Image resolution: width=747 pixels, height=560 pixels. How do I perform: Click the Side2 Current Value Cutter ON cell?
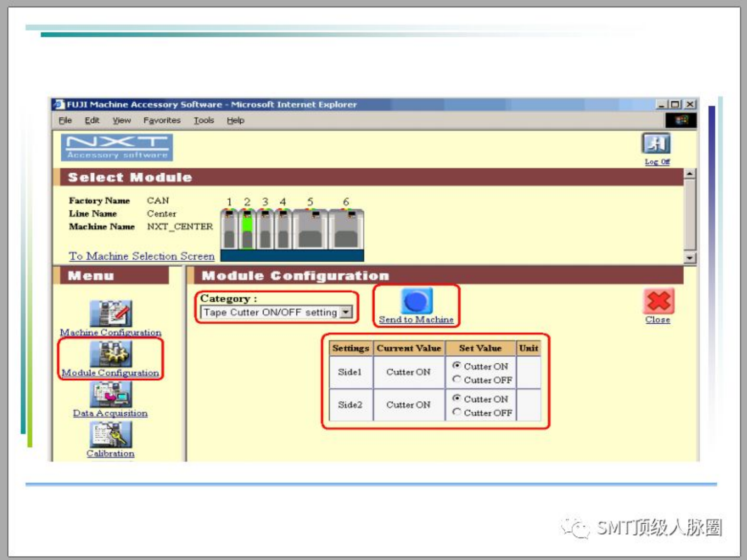tap(409, 405)
